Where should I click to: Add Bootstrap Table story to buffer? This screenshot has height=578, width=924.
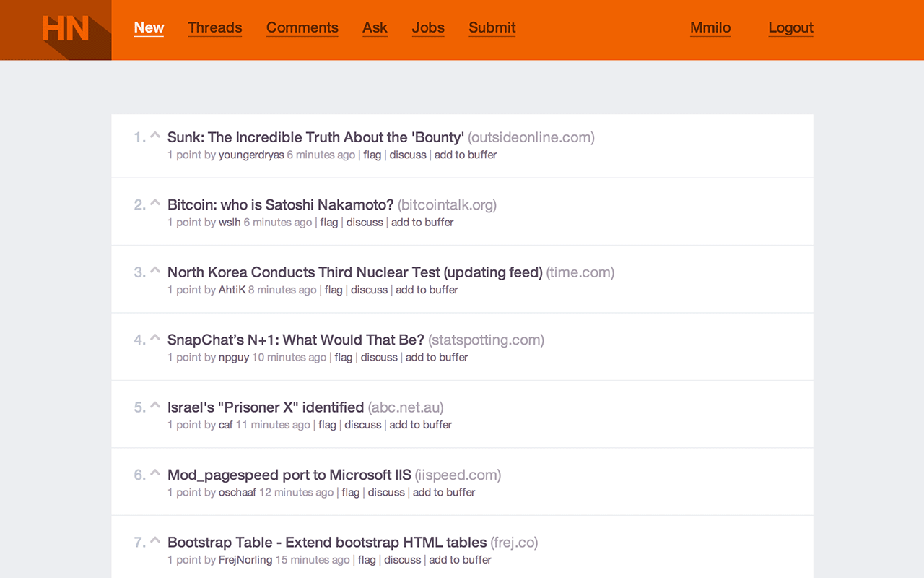pyautogui.click(x=461, y=560)
